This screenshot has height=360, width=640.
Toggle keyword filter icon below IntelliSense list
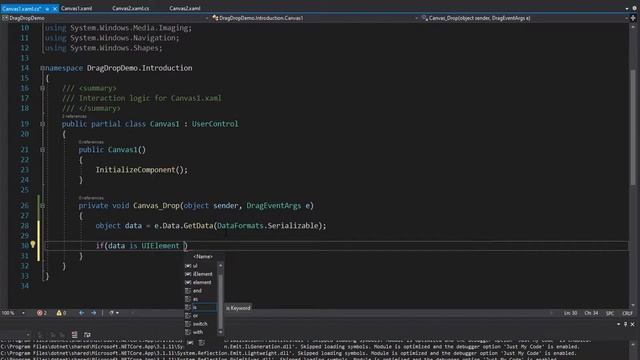202,343
